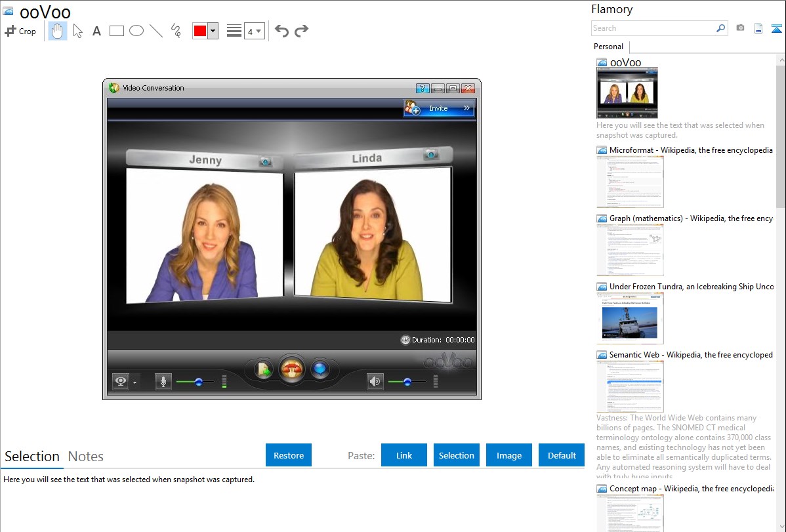Click the camera capture icon
Screen dimensions: 786x532
[x=740, y=28]
